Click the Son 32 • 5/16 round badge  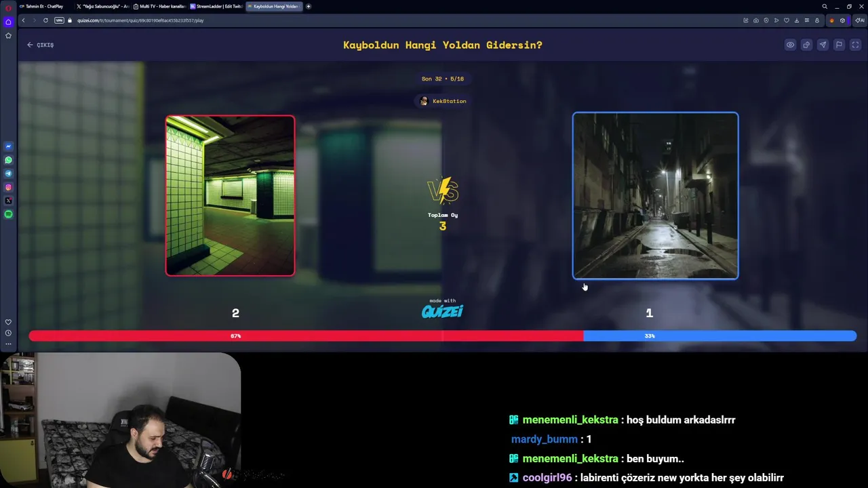(443, 79)
